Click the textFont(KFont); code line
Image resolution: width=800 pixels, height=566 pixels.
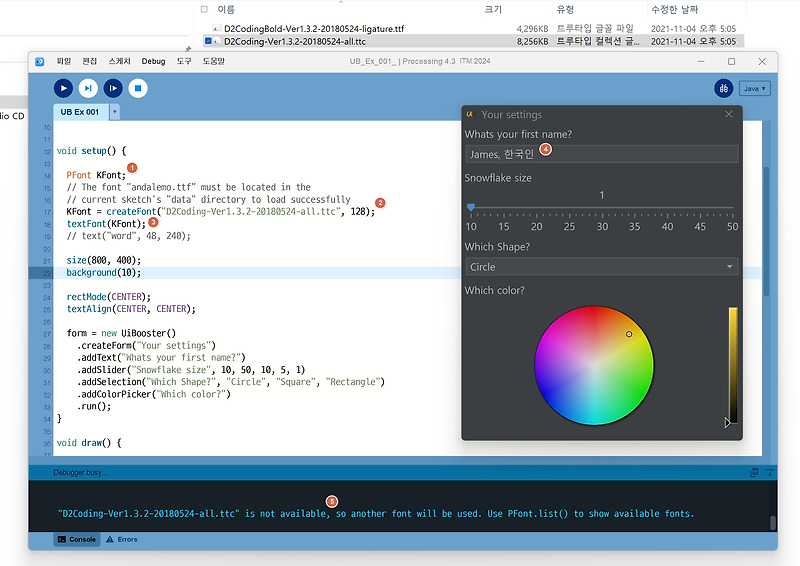(x=106, y=224)
